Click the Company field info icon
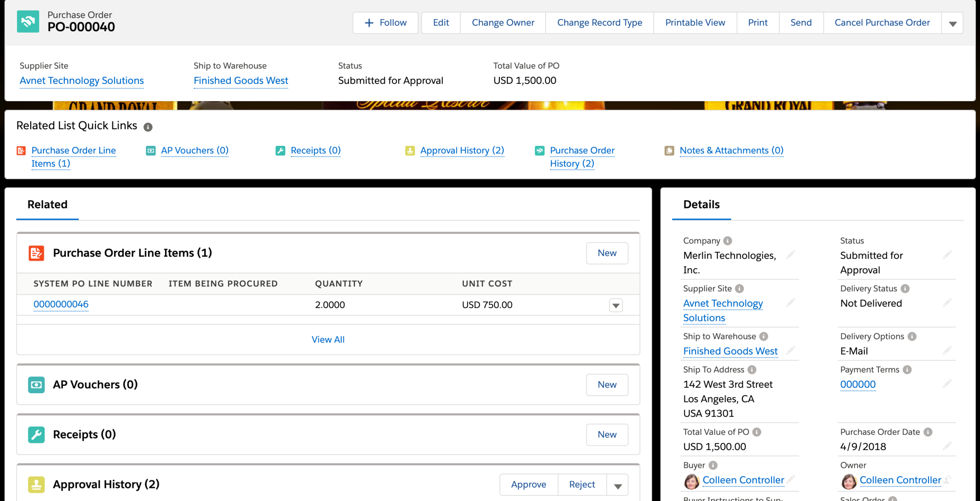 click(728, 241)
